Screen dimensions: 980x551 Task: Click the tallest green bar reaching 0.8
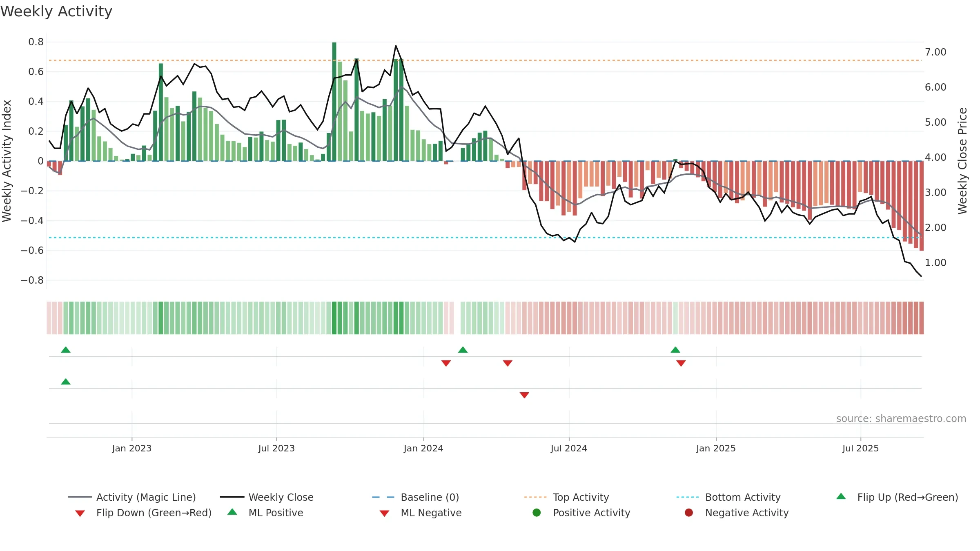coord(334,101)
